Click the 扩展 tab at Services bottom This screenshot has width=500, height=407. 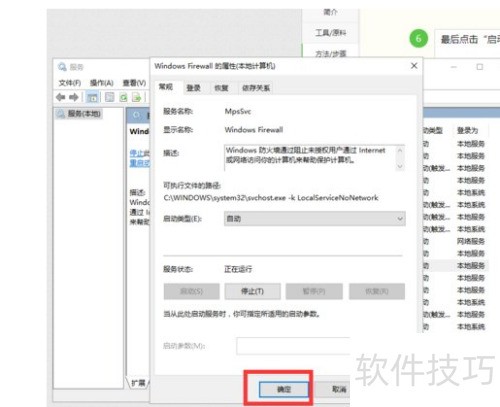(x=138, y=383)
